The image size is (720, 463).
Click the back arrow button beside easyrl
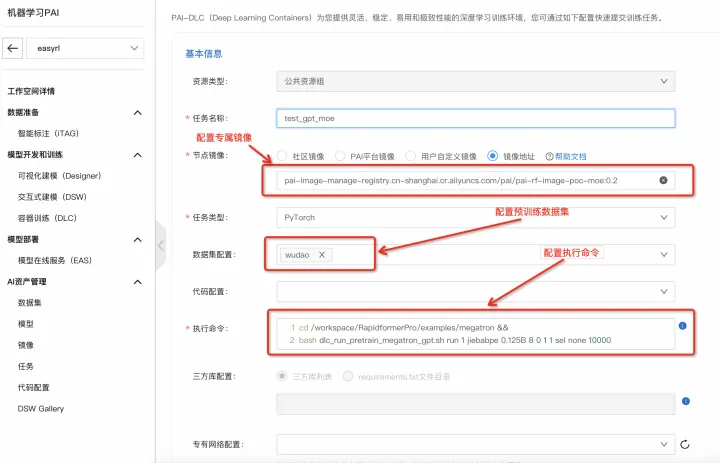coord(13,48)
